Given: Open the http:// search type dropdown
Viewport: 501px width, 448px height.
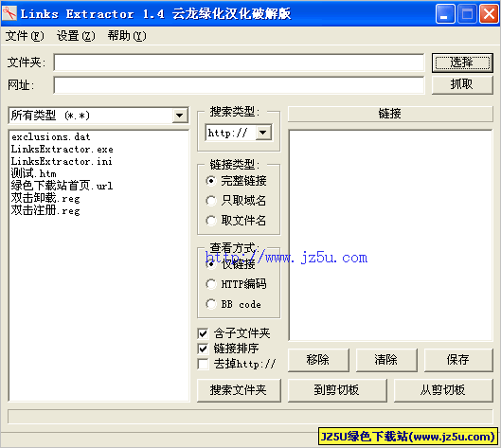Looking at the screenshot, I should coord(263,133).
